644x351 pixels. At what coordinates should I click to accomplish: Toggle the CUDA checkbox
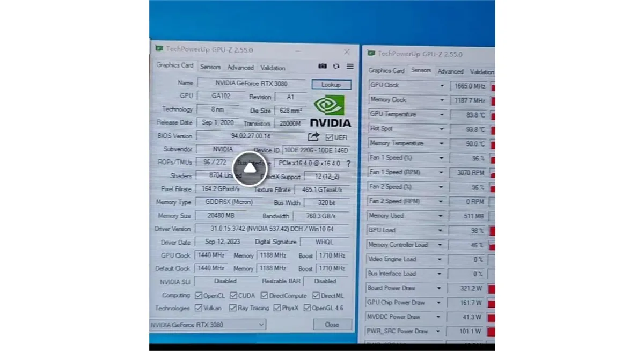tap(234, 296)
